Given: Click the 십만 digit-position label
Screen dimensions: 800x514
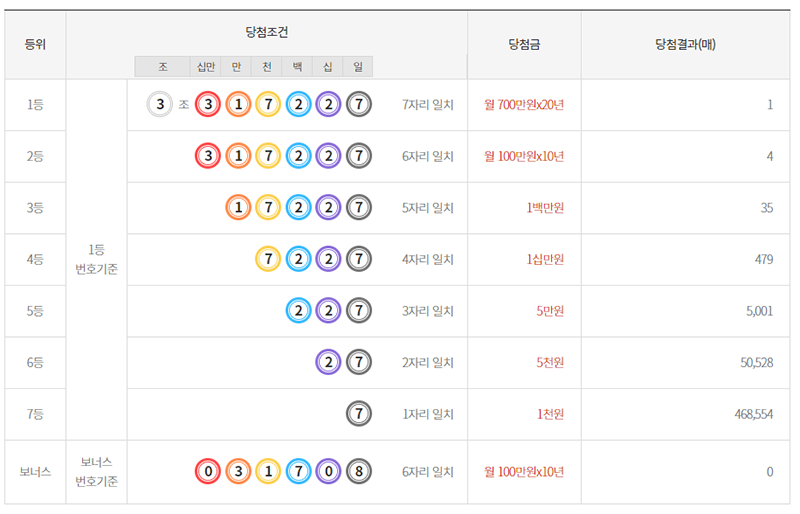Looking at the screenshot, I should 206,67.
